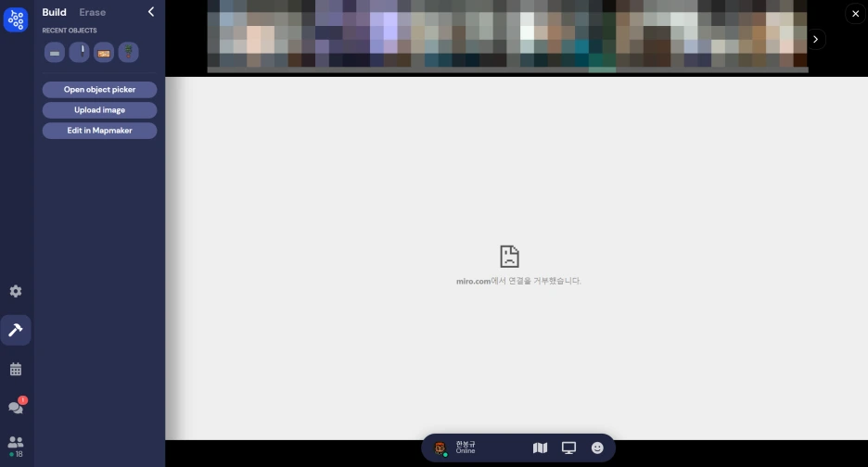868x467 pixels.
Task: Select the Build hammer tool
Action: [16, 331]
